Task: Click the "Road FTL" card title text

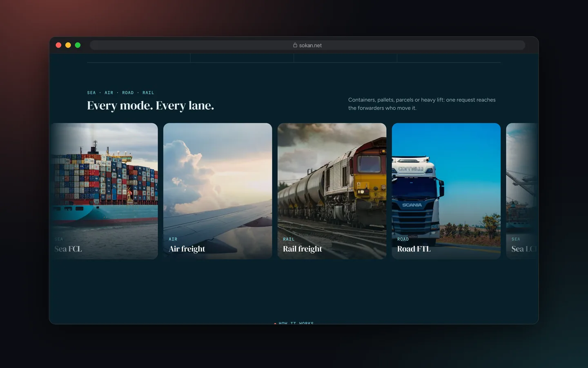Action: pyautogui.click(x=414, y=249)
